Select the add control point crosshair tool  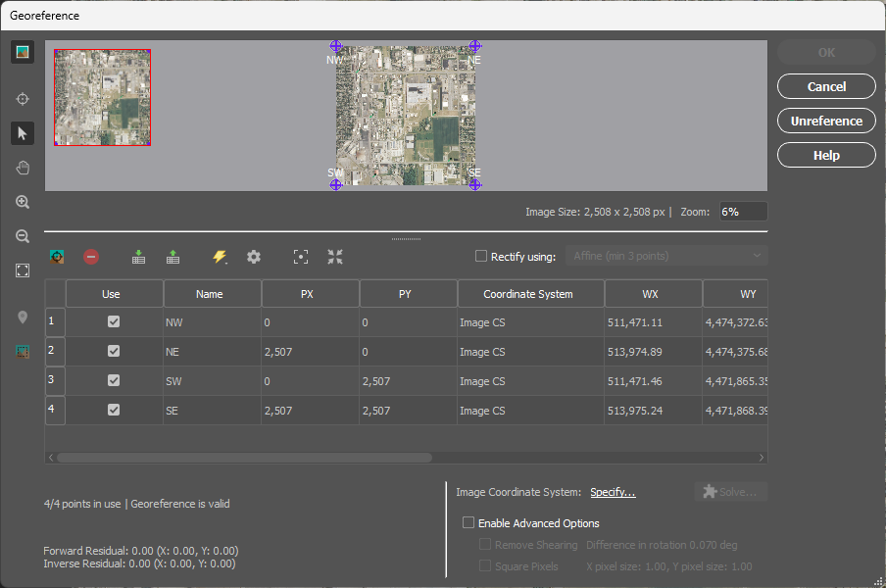click(22, 99)
